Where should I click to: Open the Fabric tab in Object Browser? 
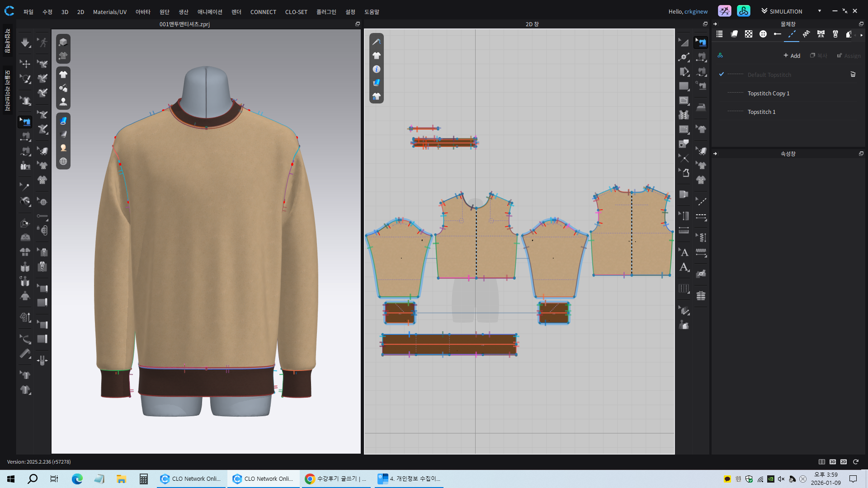(734, 34)
